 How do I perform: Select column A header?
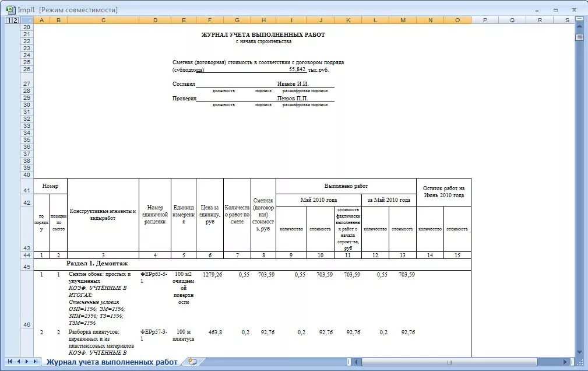coord(41,20)
